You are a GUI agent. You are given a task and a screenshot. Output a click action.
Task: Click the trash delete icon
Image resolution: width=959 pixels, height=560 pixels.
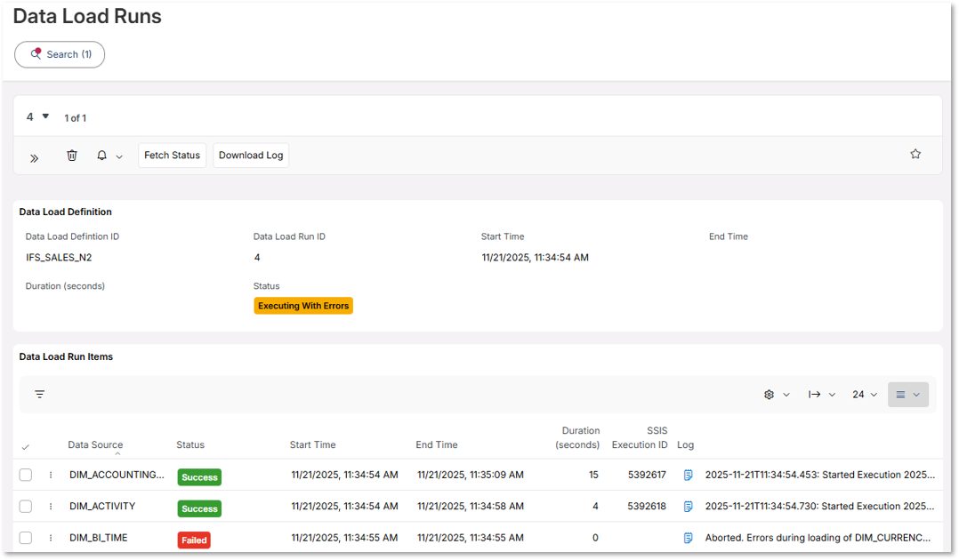pos(71,156)
